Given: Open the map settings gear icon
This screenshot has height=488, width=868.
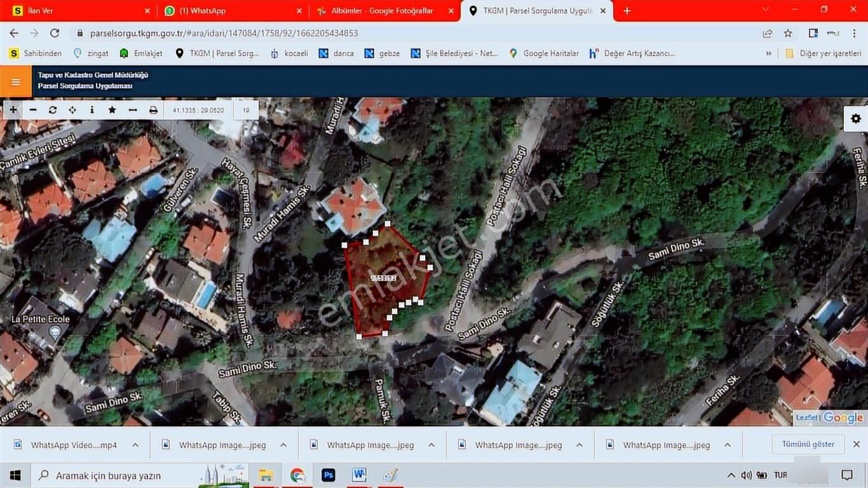Looking at the screenshot, I should pos(856,118).
